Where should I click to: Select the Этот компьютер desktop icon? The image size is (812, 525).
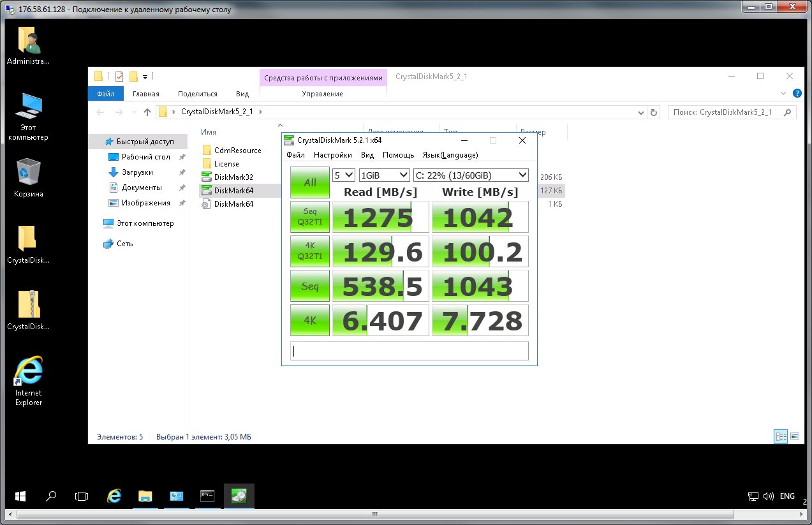click(x=28, y=117)
